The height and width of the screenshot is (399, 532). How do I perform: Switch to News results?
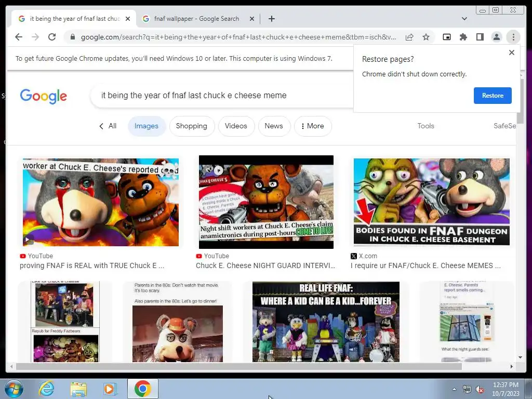[274, 126]
